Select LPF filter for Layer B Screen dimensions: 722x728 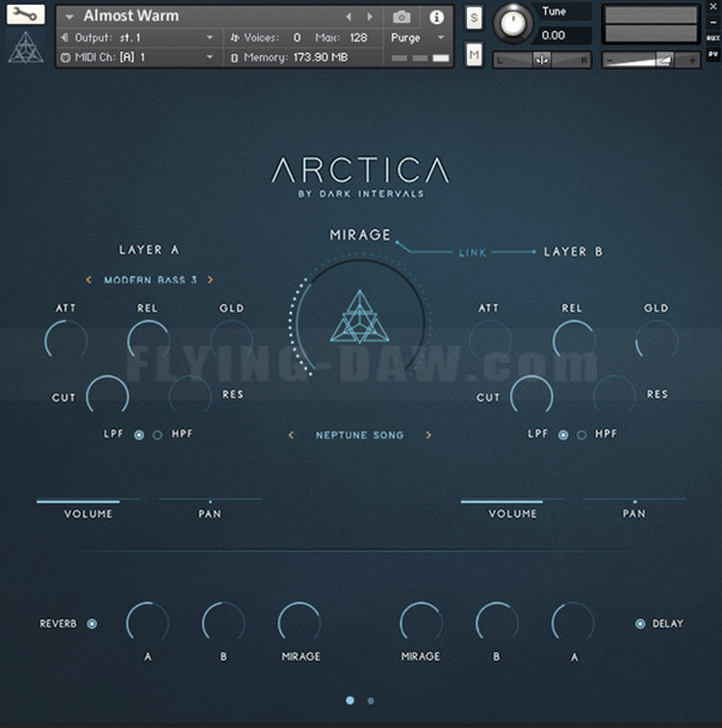point(563,435)
